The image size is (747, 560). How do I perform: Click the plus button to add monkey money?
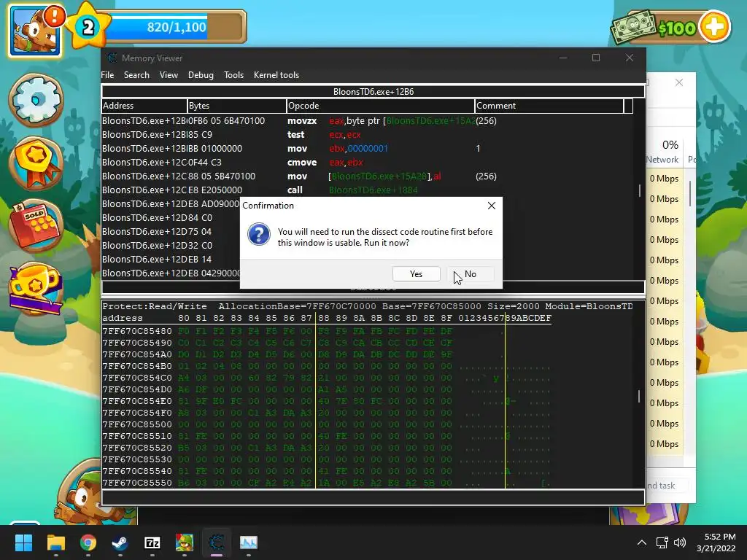click(714, 27)
